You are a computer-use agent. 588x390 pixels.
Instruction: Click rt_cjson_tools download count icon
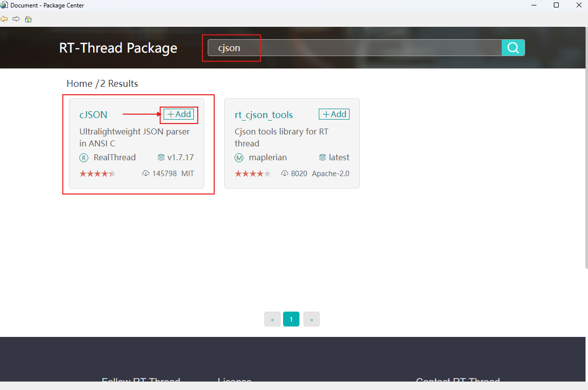pyautogui.click(x=285, y=174)
